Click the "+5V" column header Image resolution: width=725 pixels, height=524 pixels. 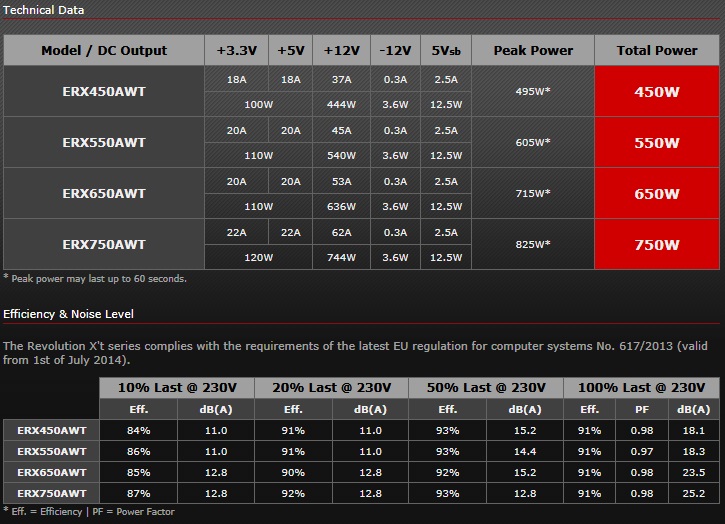(290, 50)
